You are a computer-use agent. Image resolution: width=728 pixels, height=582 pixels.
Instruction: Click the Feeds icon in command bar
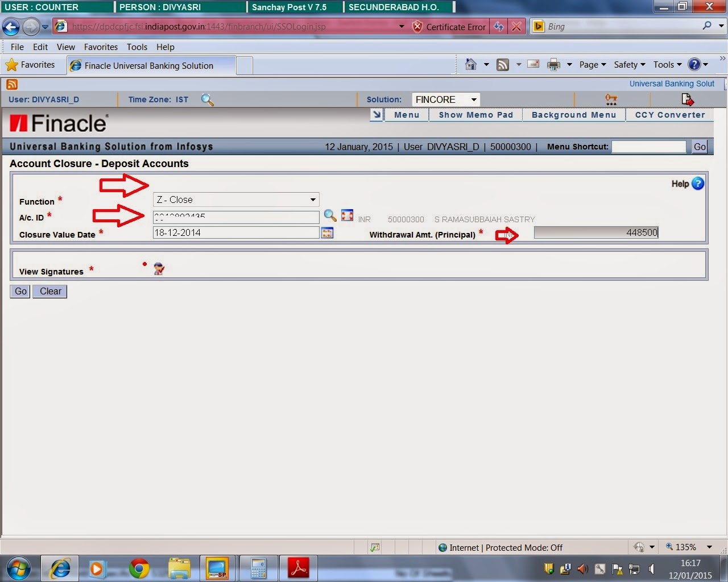tap(503, 65)
